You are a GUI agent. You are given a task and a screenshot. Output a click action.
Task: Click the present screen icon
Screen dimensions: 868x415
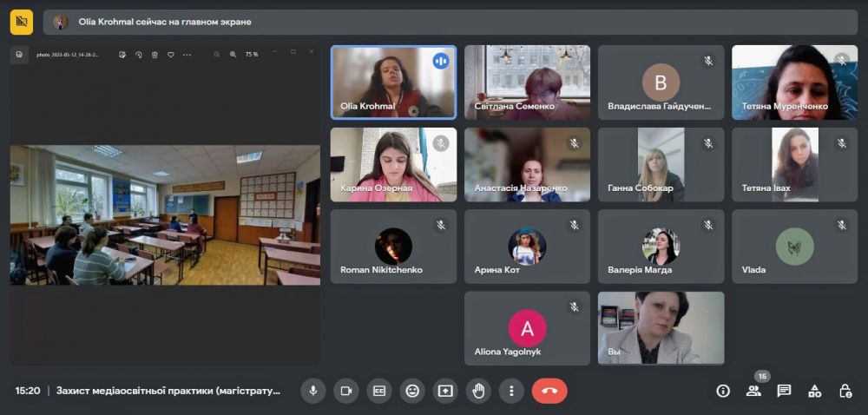point(445,391)
